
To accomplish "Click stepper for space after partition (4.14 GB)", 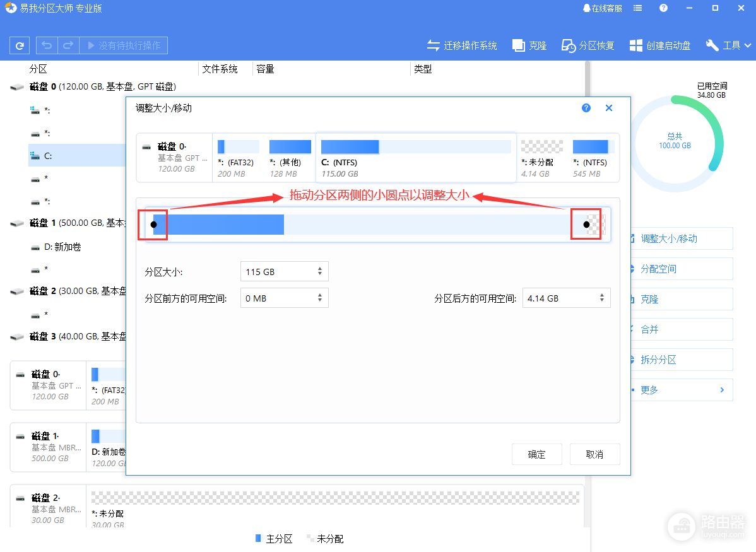I will click(x=602, y=298).
